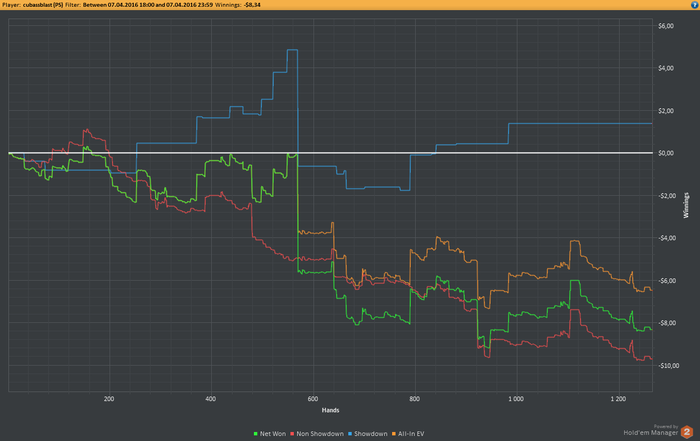Toggle the Showdown legend series
Viewport: 700px width, 441px height.
pyautogui.click(x=368, y=433)
